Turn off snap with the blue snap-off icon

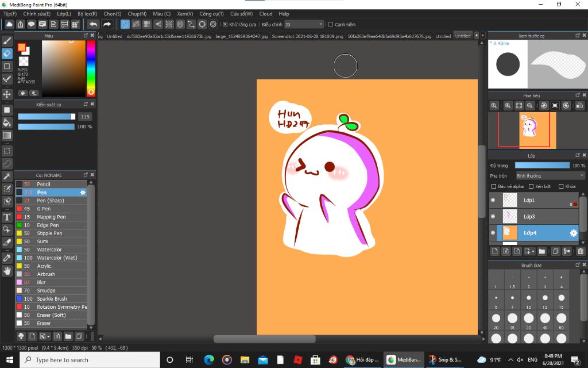pos(125,24)
